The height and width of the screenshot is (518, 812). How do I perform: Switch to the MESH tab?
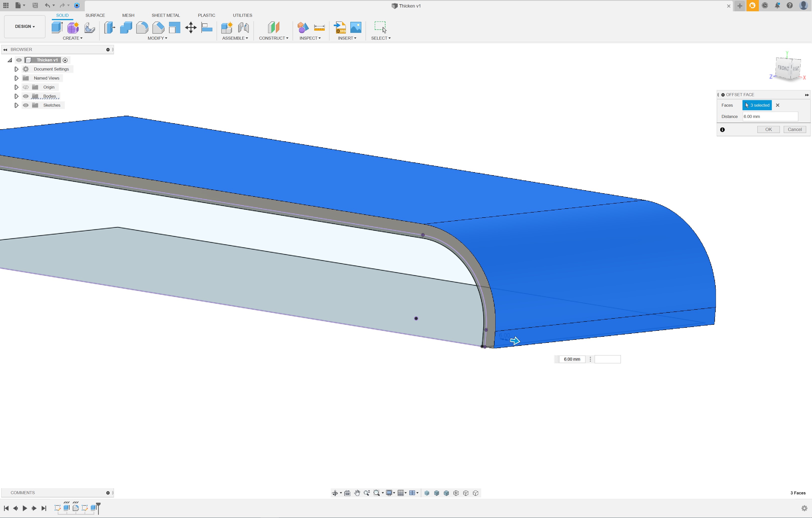pos(128,15)
